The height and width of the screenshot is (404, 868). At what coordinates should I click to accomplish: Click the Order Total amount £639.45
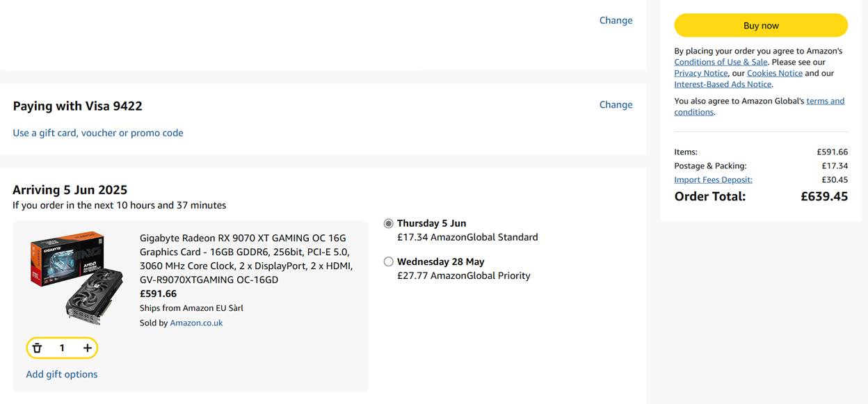pos(824,196)
